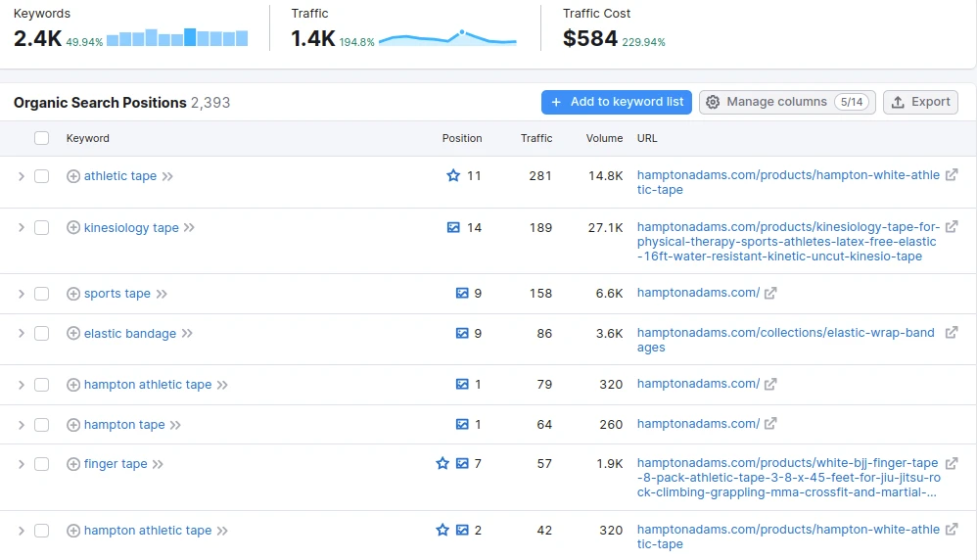Click the Keywords bar chart sparkline
Screen dimensions: 977x560
pos(177,37)
